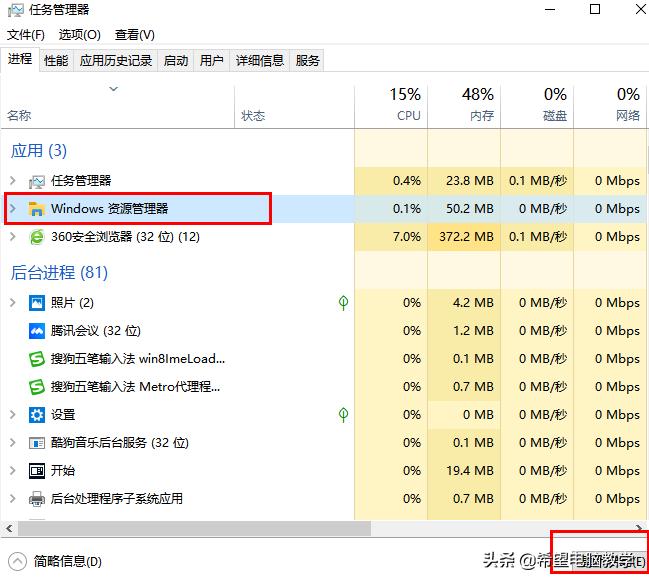
Task: Expand the 设置 process row
Action: coord(12,414)
